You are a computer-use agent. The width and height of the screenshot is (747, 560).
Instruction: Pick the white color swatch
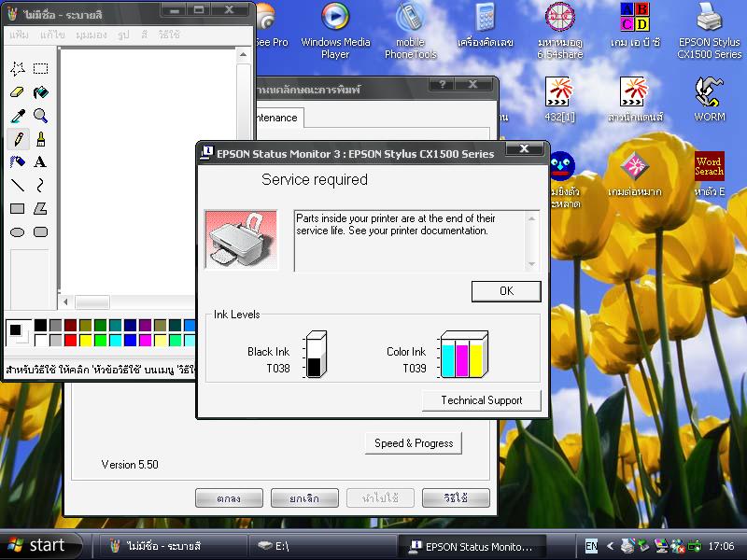(x=40, y=340)
